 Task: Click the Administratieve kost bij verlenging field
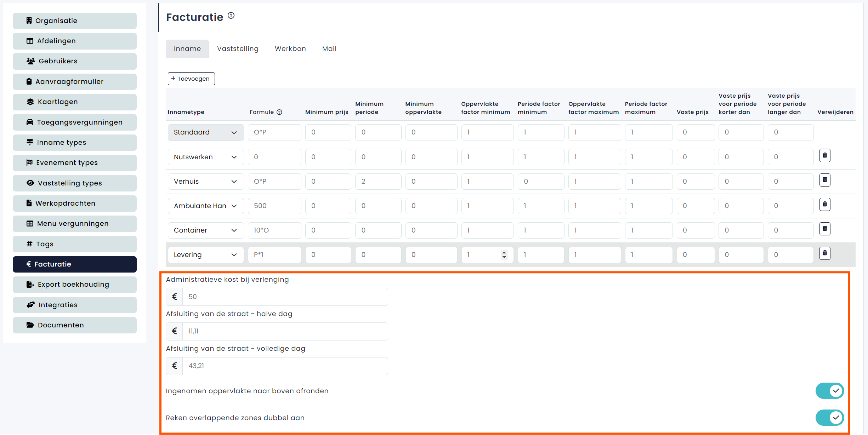[285, 297]
